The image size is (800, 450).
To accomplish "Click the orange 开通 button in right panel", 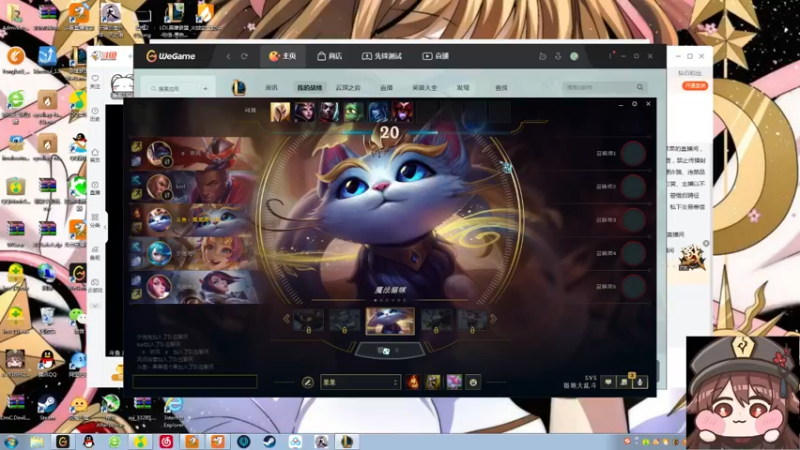I will (x=695, y=86).
